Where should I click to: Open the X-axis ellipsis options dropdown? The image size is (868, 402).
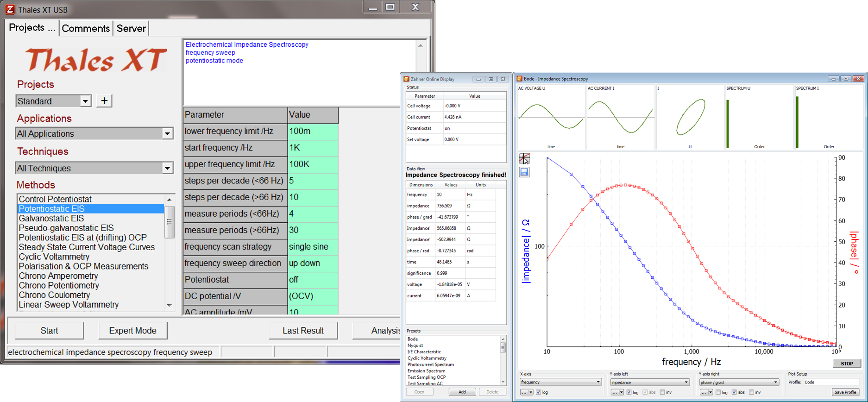click(527, 392)
